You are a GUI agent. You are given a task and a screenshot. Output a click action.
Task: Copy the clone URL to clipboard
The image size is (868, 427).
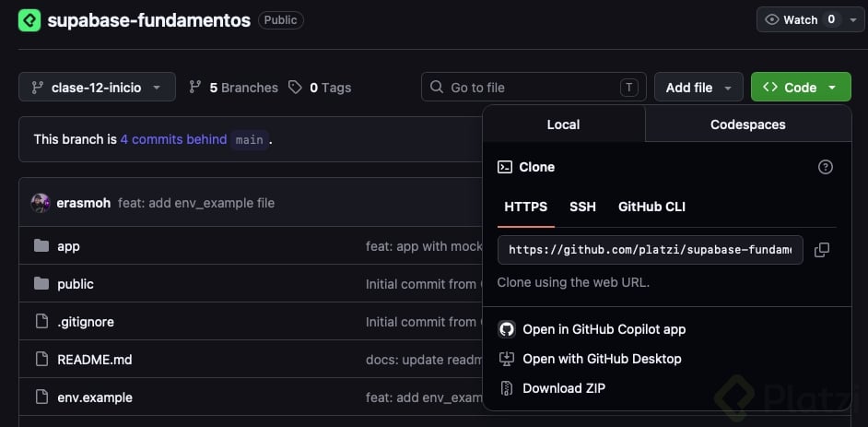[x=822, y=250]
